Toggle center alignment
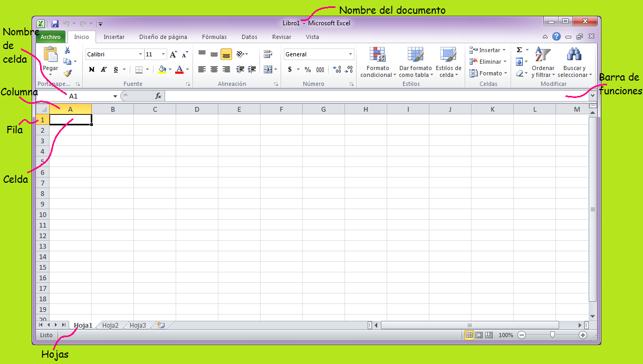The image size is (643, 364). click(213, 69)
